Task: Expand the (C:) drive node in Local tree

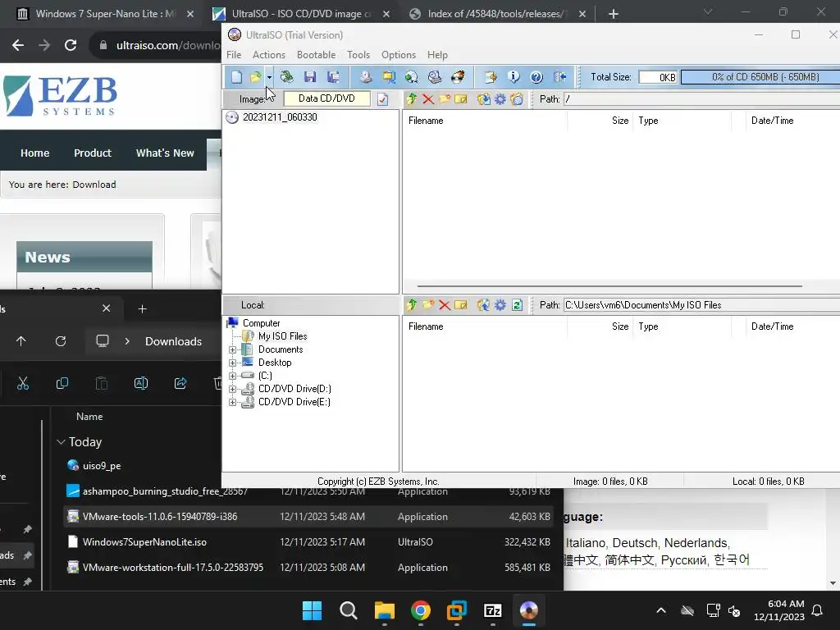Action: point(232,376)
